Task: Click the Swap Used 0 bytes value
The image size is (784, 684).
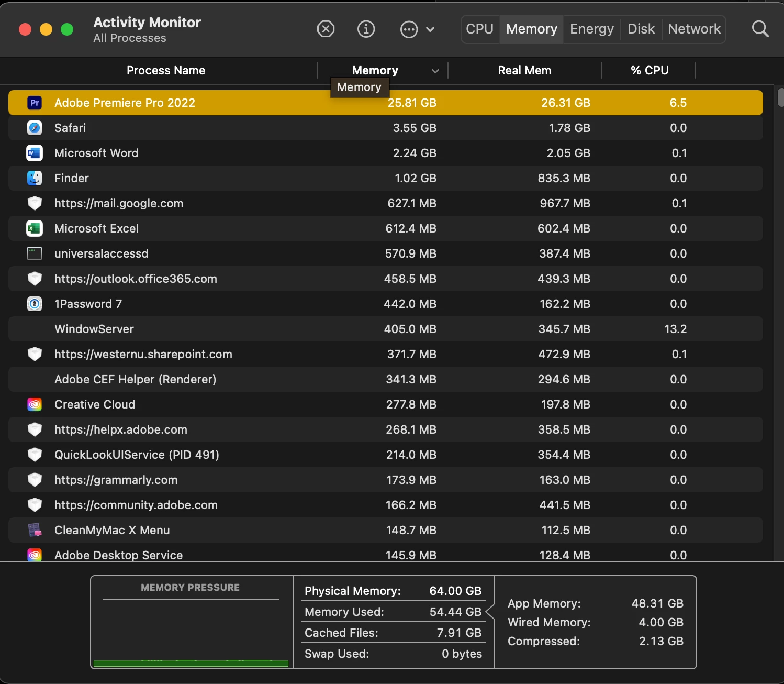Action: [x=462, y=654]
